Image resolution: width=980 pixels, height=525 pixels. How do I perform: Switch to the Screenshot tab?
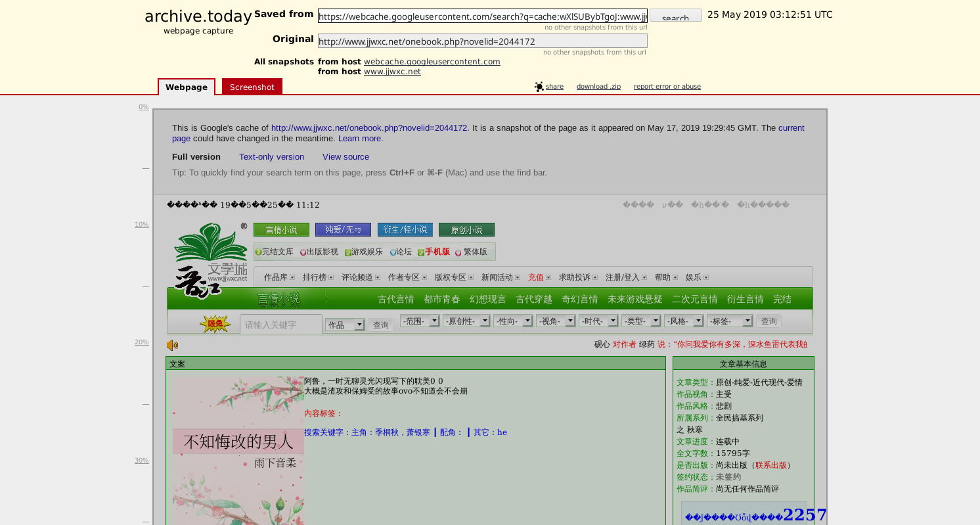(x=252, y=87)
